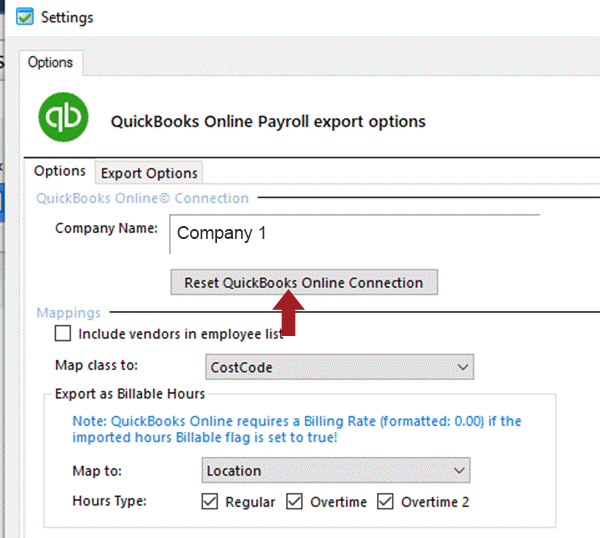Open the Export Options tab
600x538 pixels.
[x=149, y=173]
